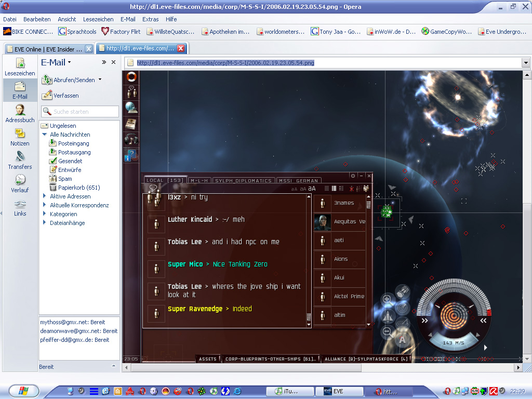The width and height of the screenshot is (532, 399).
Task: Expand Aktuelle Korrespondenz node
Action: click(x=44, y=205)
